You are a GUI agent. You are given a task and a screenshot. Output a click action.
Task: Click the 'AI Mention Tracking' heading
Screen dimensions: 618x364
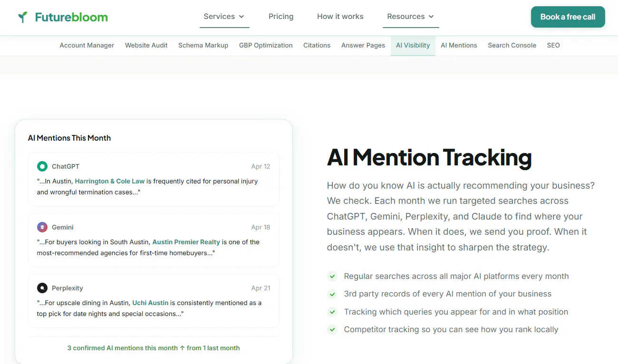point(429,157)
